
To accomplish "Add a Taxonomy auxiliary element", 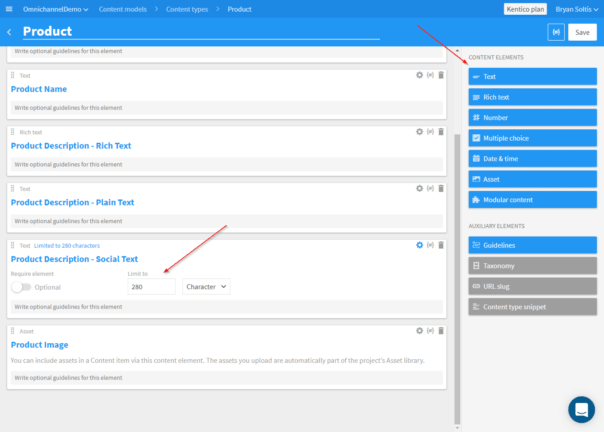I will tap(532, 266).
